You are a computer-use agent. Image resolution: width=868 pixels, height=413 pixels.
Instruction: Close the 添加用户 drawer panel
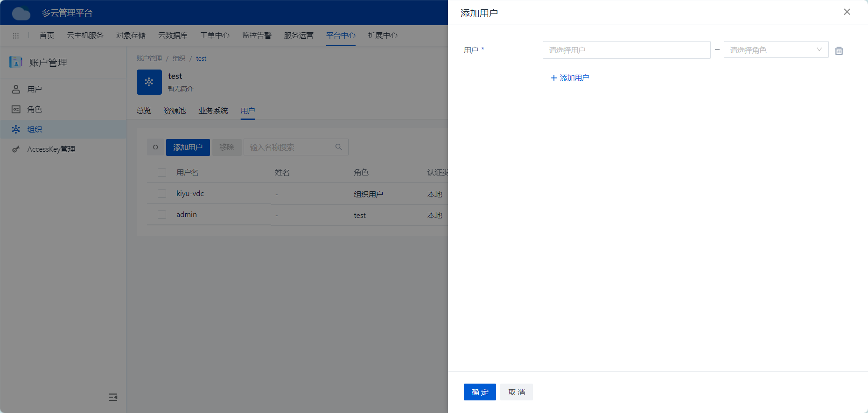847,12
